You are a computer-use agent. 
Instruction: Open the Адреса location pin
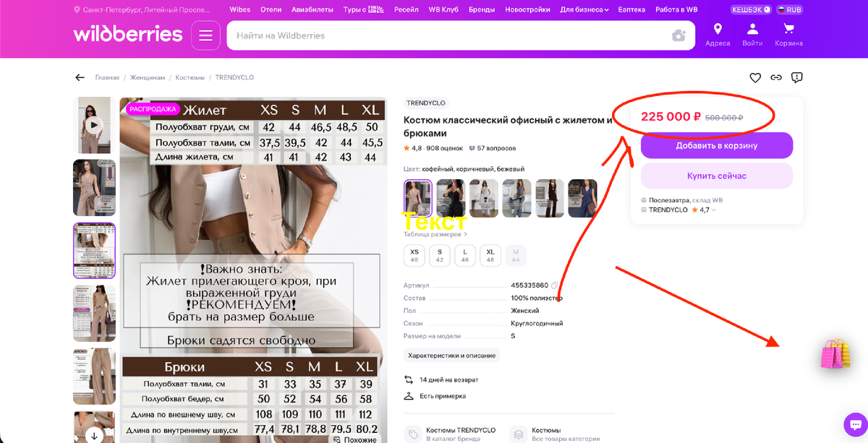[x=718, y=34]
